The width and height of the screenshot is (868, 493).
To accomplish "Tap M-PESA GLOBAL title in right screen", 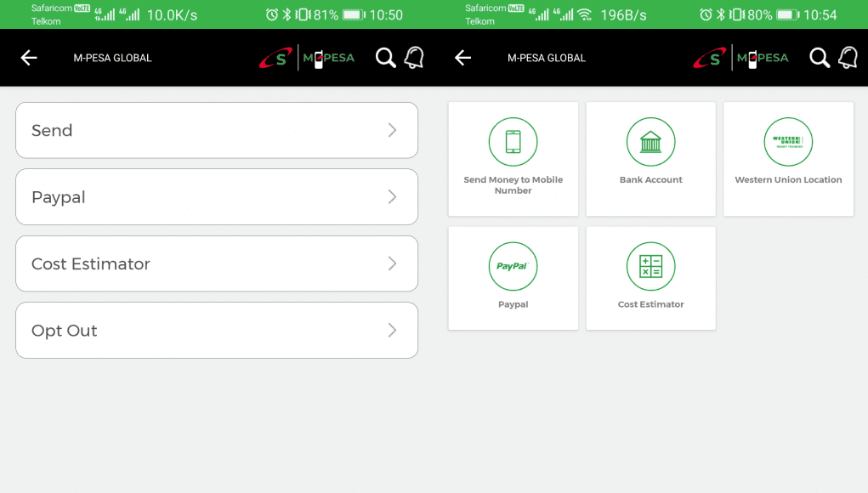I will (x=547, y=58).
